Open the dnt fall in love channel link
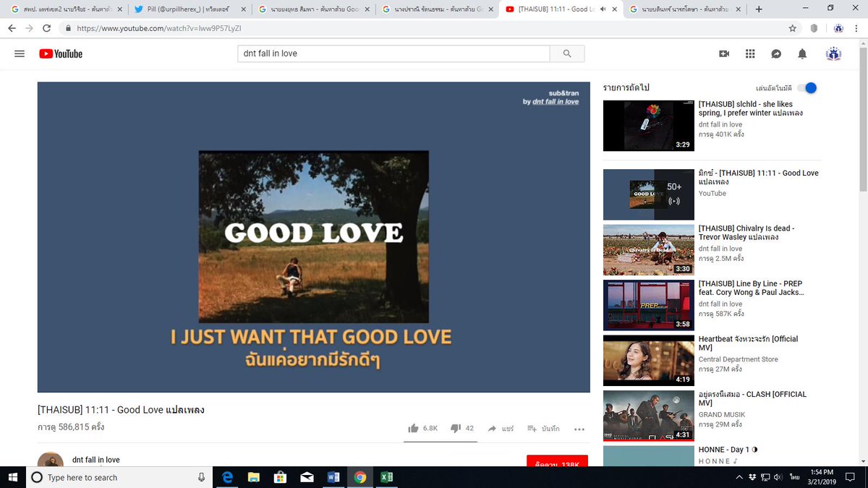 96,460
